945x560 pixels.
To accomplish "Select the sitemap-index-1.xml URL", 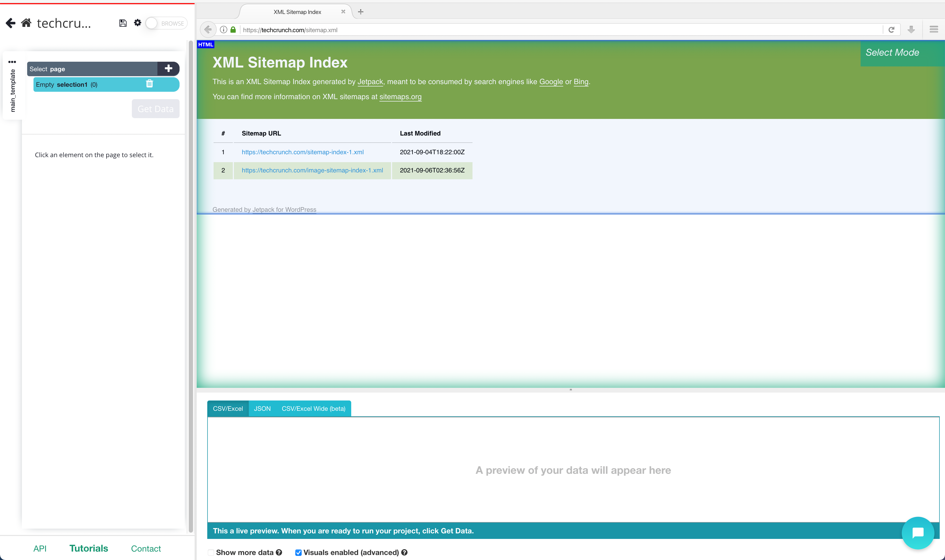I will (303, 152).
